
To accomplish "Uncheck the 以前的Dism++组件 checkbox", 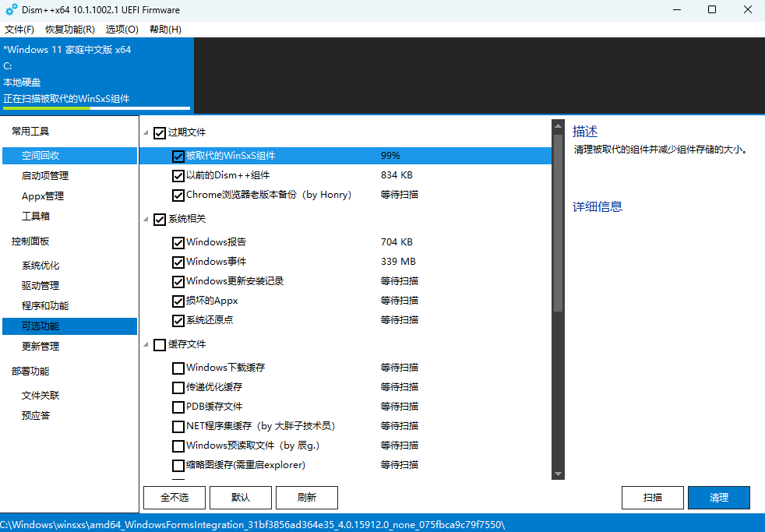I will [178, 175].
